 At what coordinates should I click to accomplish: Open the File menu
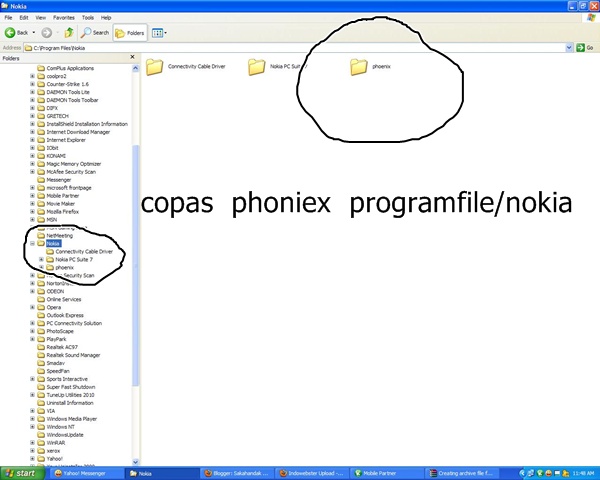click(x=8, y=18)
